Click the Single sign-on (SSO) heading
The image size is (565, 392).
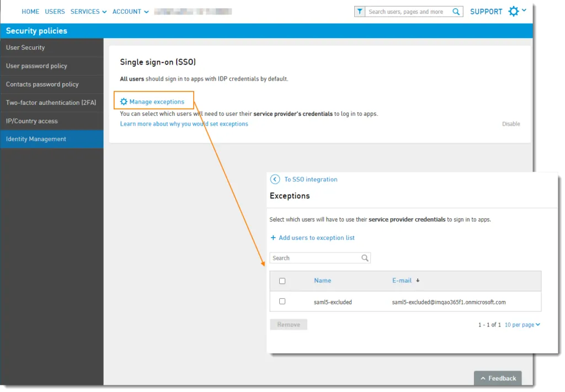click(x=158, y=62)
